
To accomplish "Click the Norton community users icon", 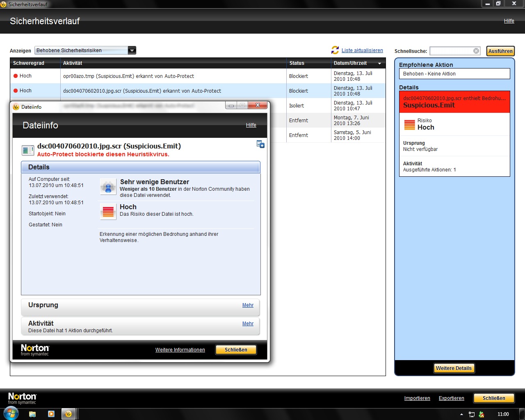I will [108, 187].
